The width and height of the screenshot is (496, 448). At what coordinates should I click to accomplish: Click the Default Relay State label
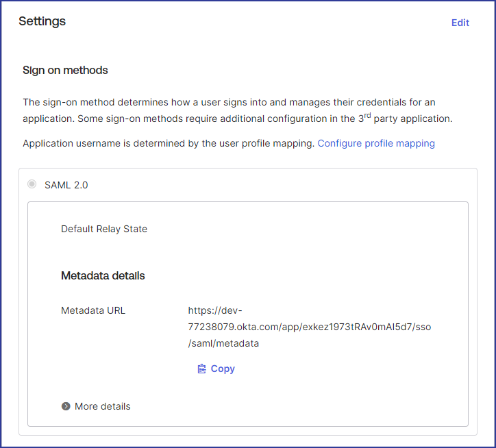pos(104,229)
